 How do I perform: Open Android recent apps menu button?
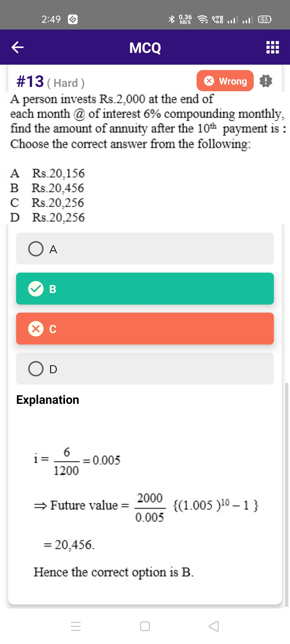click(76, 626)
